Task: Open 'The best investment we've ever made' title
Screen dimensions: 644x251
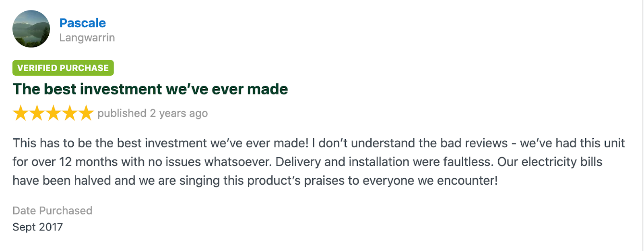Action: [150, 89]
